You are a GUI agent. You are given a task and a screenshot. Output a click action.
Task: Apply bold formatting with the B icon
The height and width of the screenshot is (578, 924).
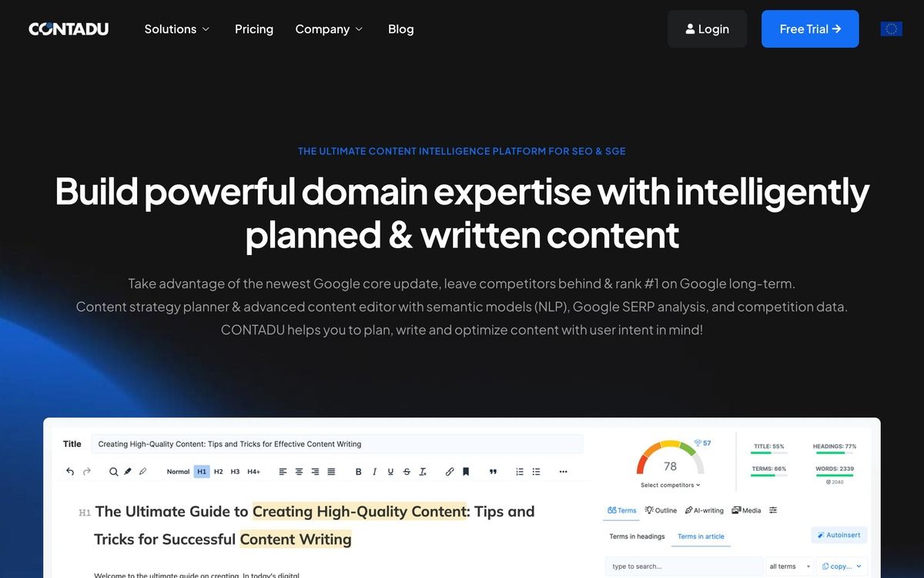tap(358, 472)
